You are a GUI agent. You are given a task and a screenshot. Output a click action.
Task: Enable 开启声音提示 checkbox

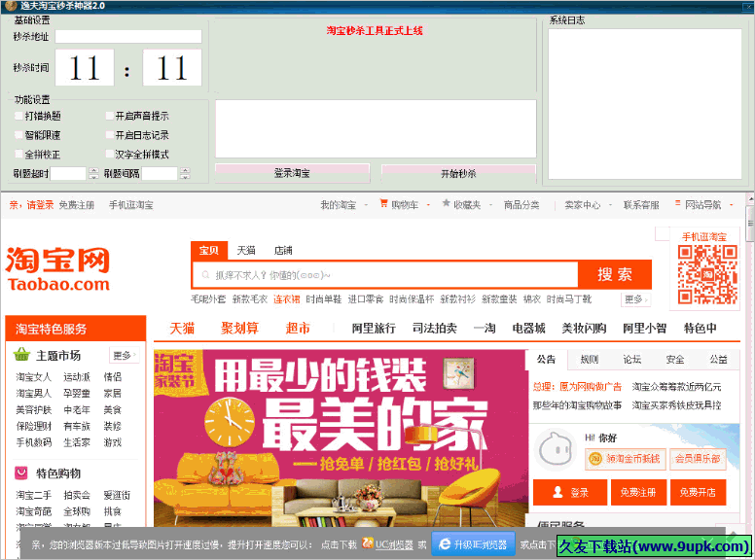click(x=109, y=116)
